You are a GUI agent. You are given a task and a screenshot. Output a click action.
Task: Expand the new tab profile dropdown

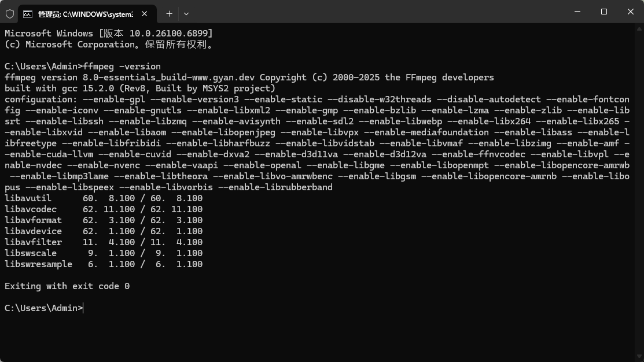[x=186, y=13]
